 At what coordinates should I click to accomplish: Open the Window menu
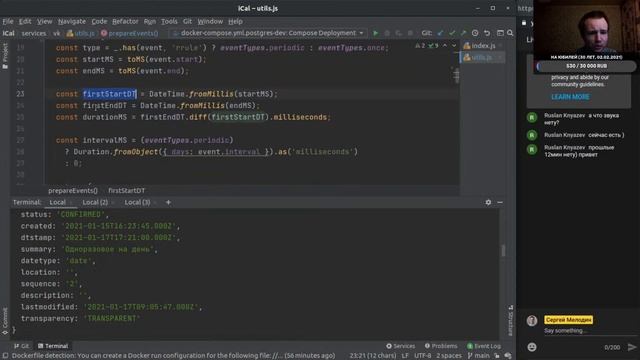pos(210,21)
